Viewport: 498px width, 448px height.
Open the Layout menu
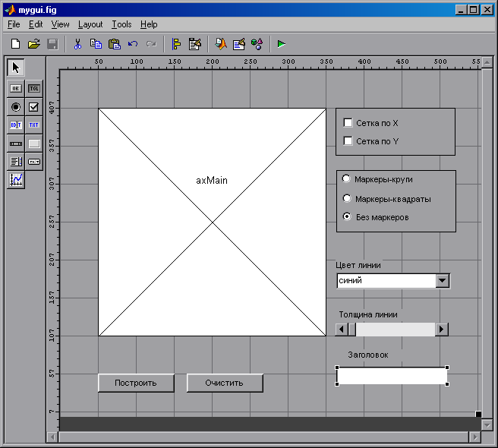point(90,24)
